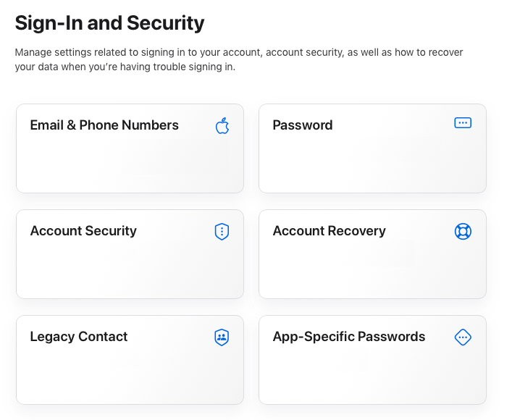
Task: Click blank space inside the Password card
Action: tap(372, 165)
